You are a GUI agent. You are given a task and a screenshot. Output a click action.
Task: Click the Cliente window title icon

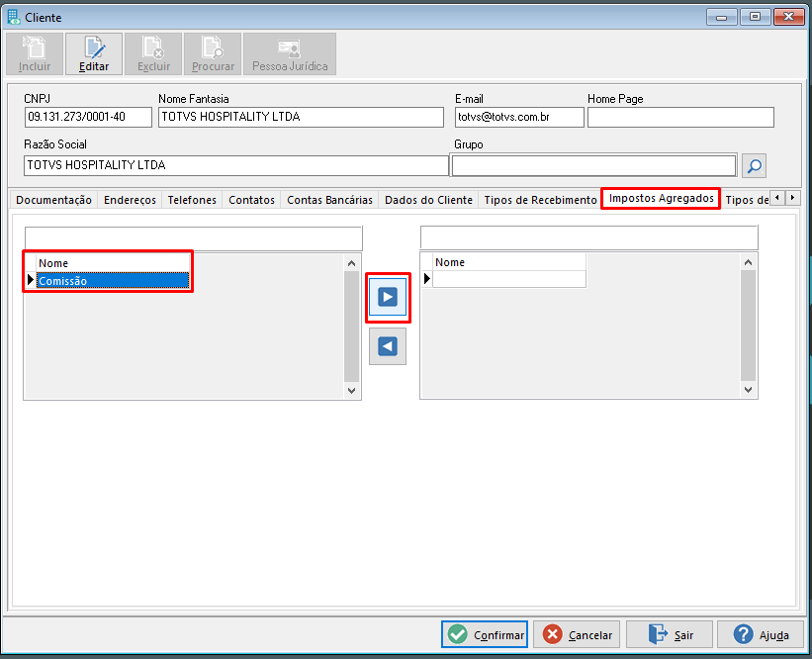14,17
